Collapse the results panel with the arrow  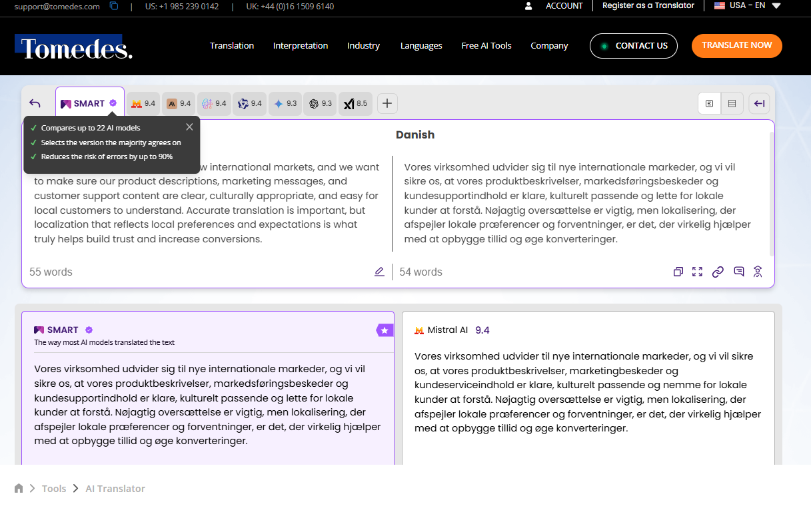click(758, 103)
